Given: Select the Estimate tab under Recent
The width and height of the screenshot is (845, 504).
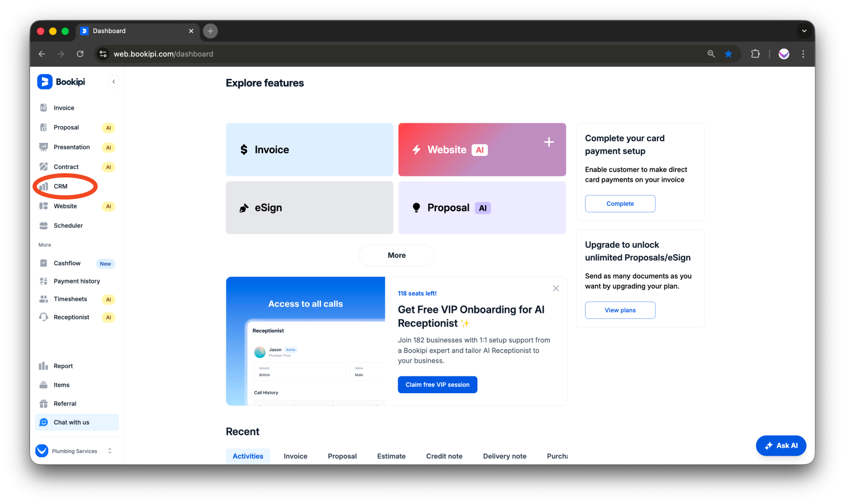Looking at the screenshot, I should tap(391, 456).
